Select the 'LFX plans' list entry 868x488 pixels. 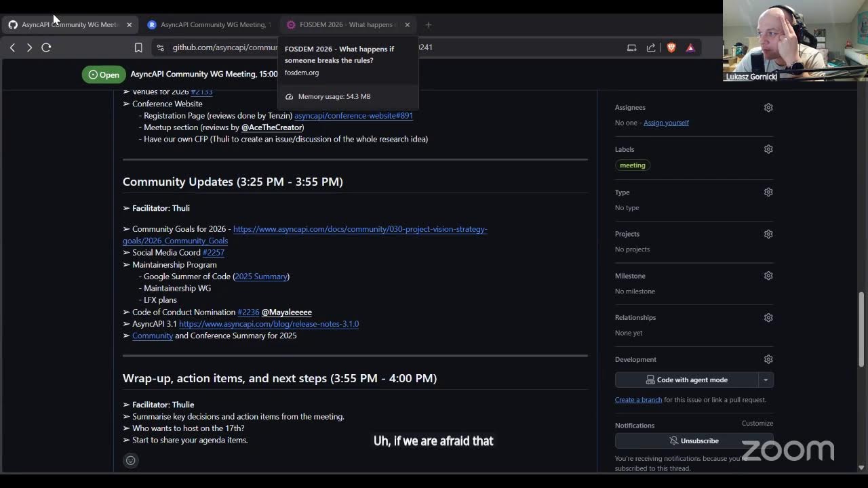click(160, 300)
